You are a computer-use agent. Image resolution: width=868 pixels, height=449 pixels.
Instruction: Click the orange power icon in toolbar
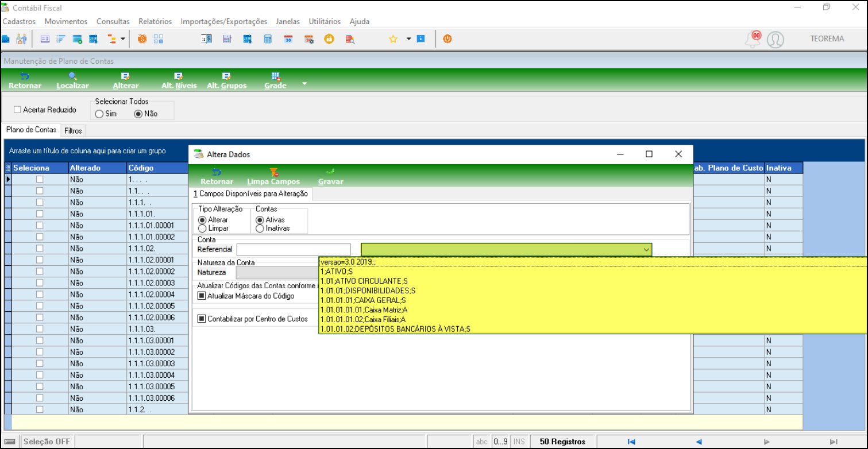click(x=447, y=39)
